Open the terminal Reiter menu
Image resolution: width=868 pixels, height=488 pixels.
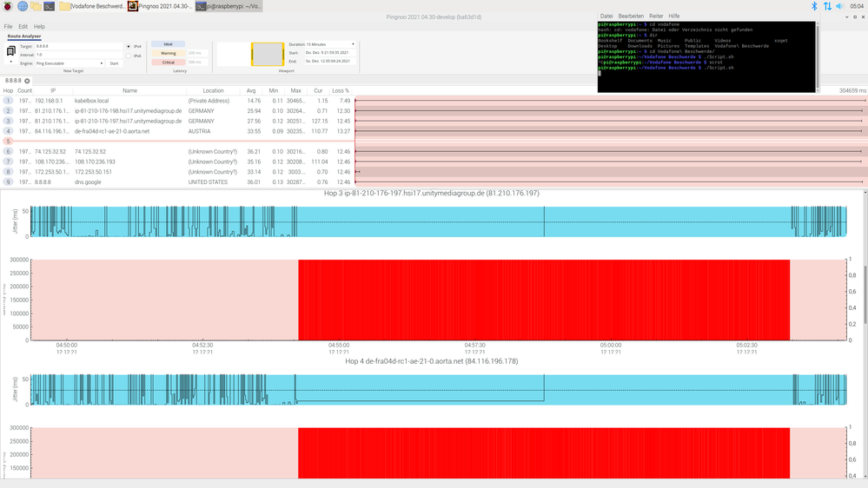(656, 16)
